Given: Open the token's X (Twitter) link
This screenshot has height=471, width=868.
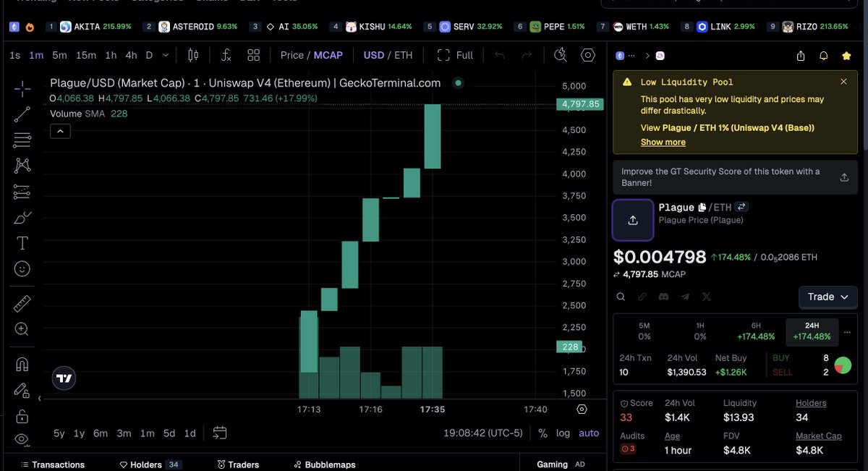Looking at the screenshot, I should point(707,297).
